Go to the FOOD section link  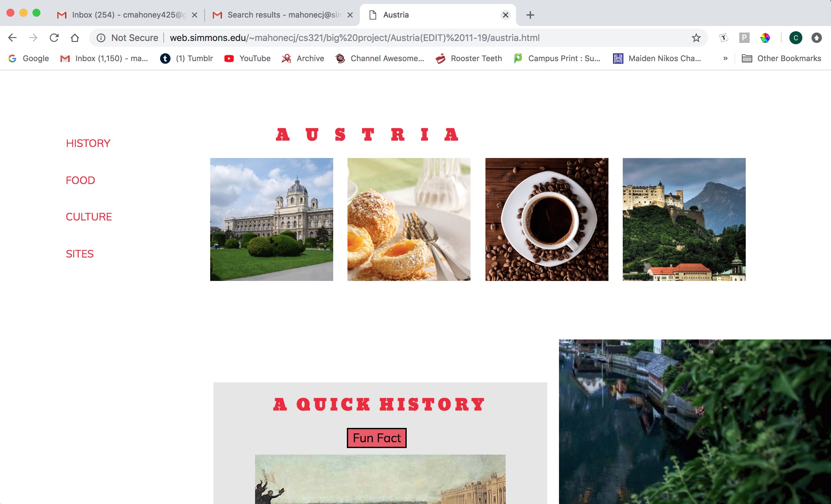coord(80,180)
